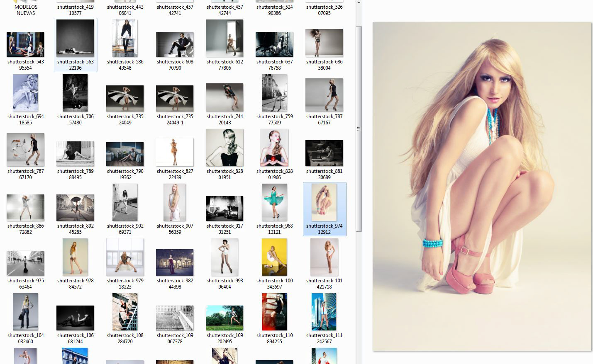Select thumbnail shutterstock_68658004
This screenshot has width=593, height=364.
click(324, 43)
